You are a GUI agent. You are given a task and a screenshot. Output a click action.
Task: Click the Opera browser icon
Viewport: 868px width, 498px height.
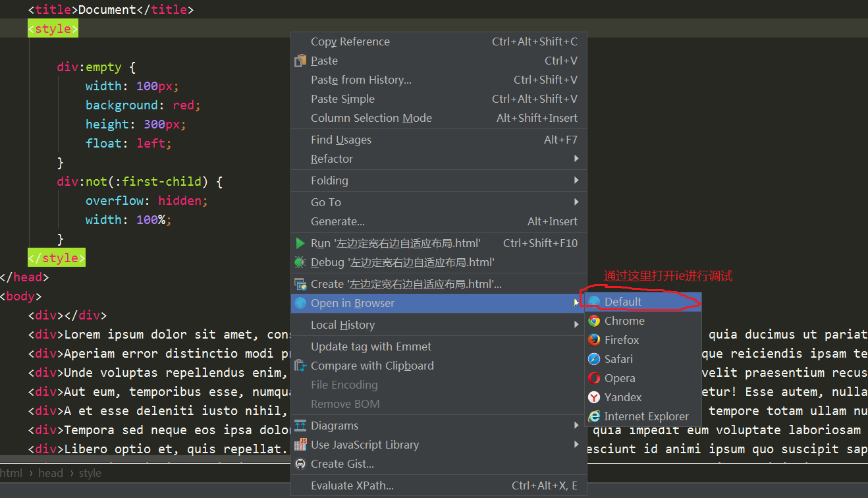[x=594, y=378]
